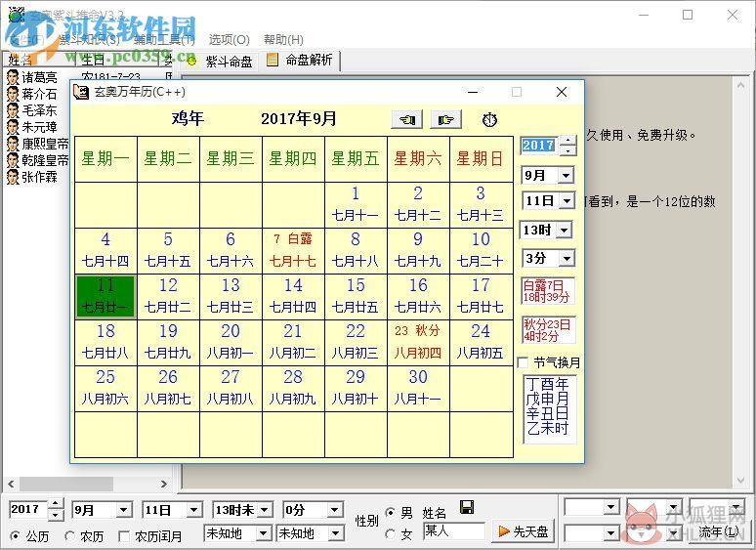
Task: Open the 选项(O) menu
Action: (x=229, y=39)
